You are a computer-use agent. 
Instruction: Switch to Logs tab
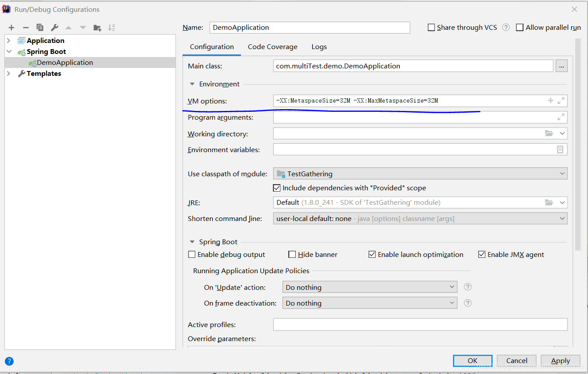pyautogui.click(x=319, y=47)
